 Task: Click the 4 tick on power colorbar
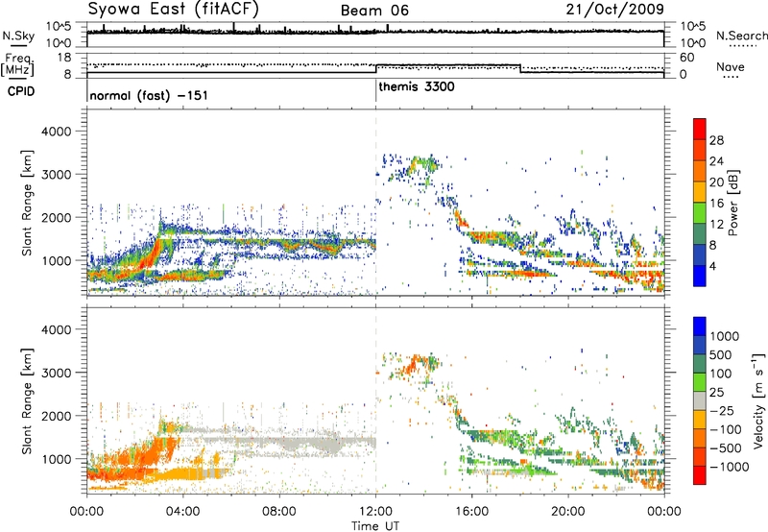coord(712,267)
